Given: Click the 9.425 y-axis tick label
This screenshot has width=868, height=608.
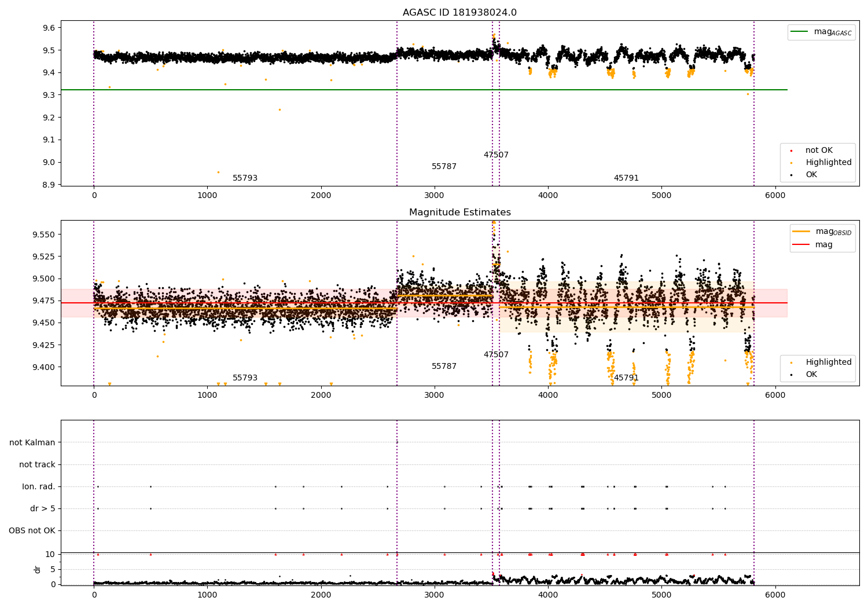Looking at the screenshot, I should point(44,346).
